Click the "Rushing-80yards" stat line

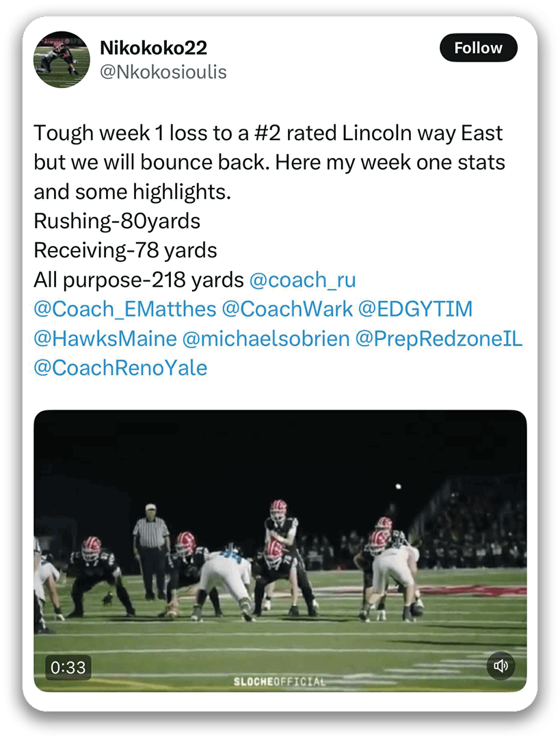click(x=117, y=222)
